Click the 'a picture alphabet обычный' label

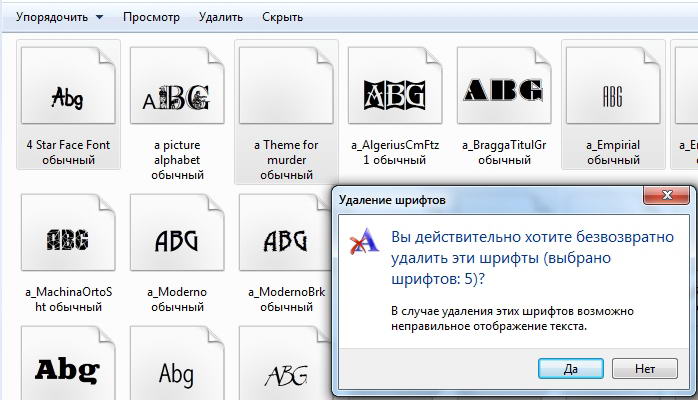(x=177, y=160)
